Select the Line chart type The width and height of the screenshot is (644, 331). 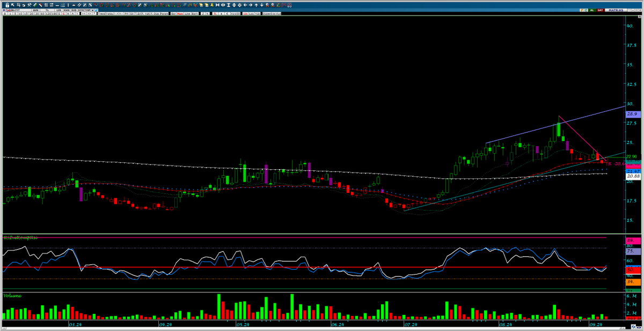click(x=187, y=13)
